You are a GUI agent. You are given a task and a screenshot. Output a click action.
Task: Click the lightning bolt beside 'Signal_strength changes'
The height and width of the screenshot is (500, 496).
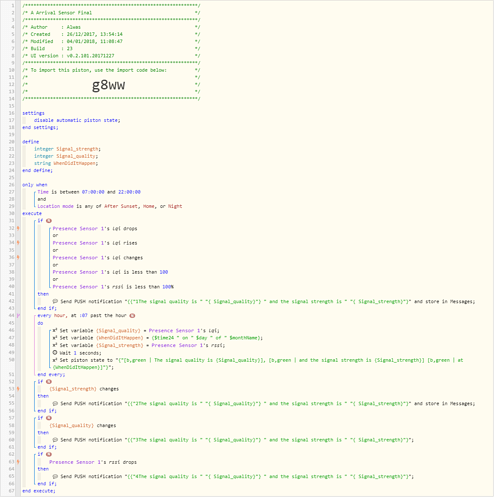click(x=18, y=389)
